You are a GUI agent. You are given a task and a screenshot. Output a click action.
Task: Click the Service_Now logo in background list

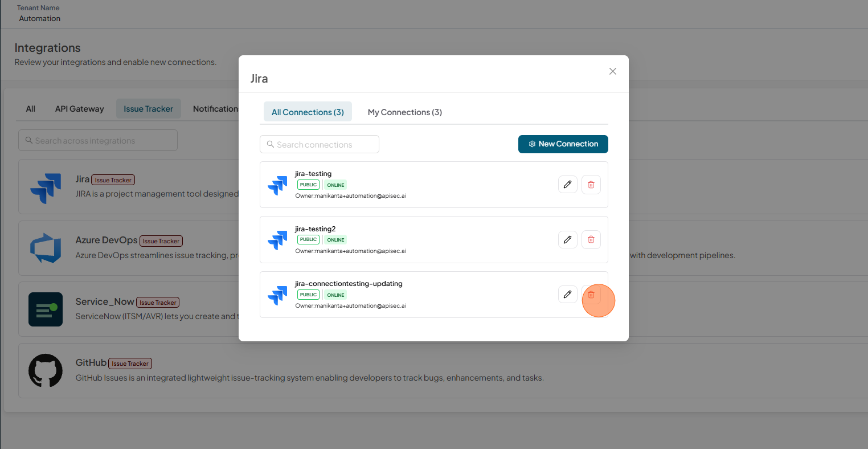coord(46,309)
